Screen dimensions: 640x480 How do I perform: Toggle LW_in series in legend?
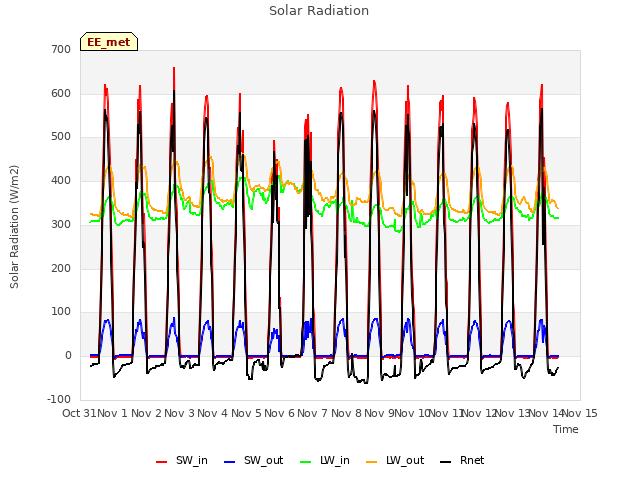coord(325,461)
